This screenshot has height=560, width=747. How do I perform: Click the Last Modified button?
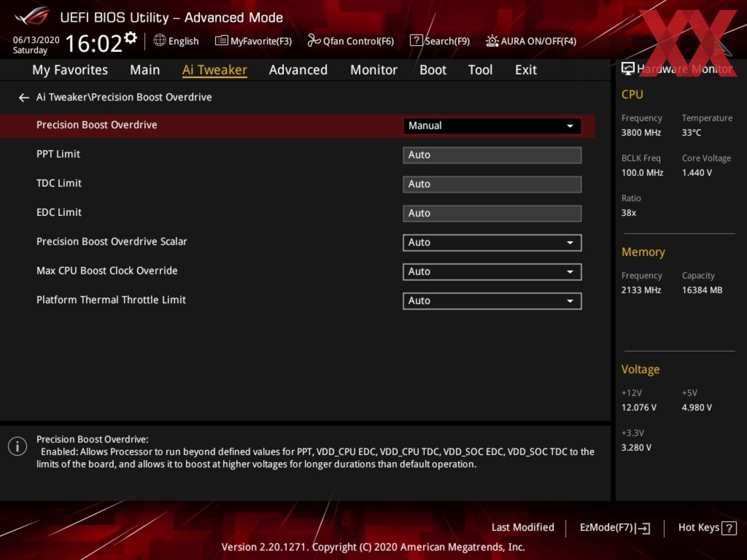523,528
